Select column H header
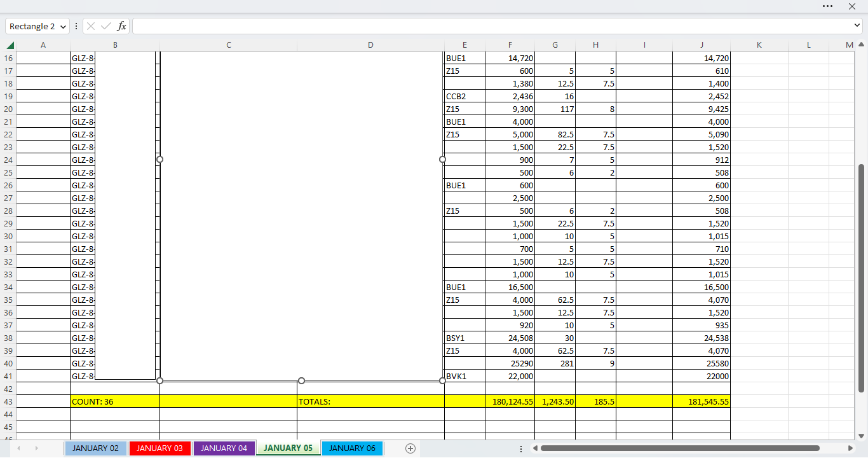 tap(595, 45)
